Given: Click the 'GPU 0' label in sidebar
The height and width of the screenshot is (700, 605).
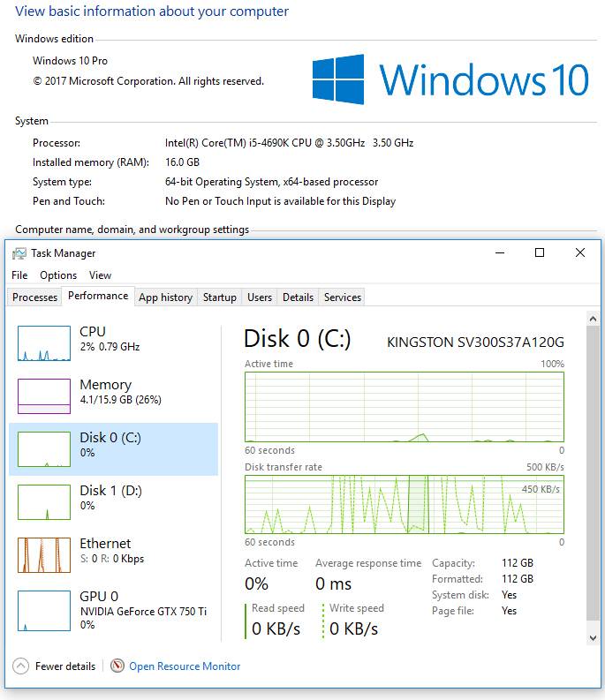Looking at the screenshot, I should tap(99, 597).
